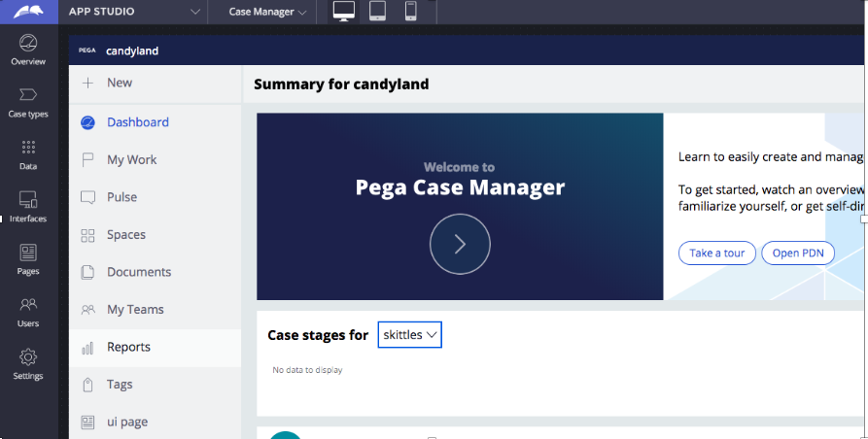Open the Overview icon in the studio sidebar
Screen dimensions: 868x439
28,43
